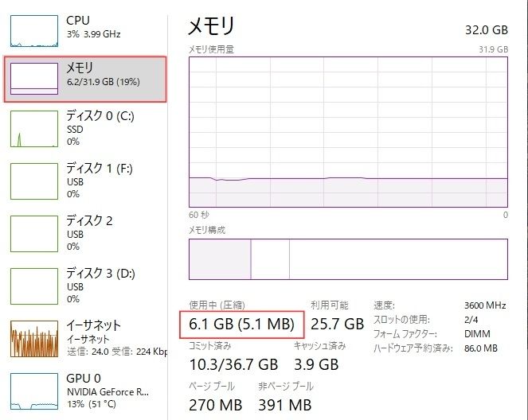Click the 32.0 GB total memory label
The image size is (528, 420).
point(486,29)
